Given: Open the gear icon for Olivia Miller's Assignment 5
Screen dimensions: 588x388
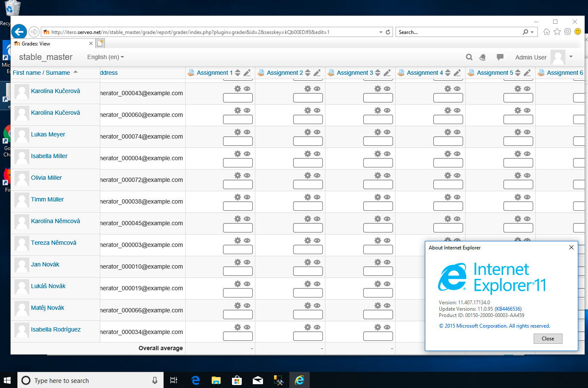Looking at the screenshot, I should click(518, 176).
